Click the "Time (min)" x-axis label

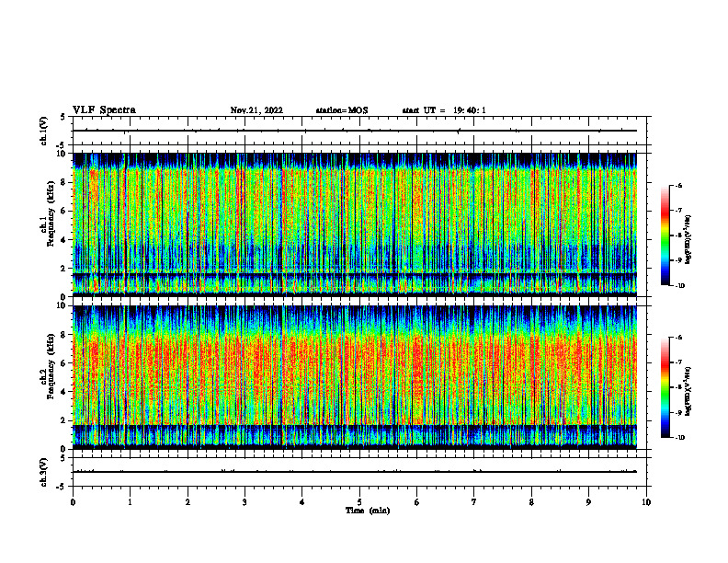(368, 511)
